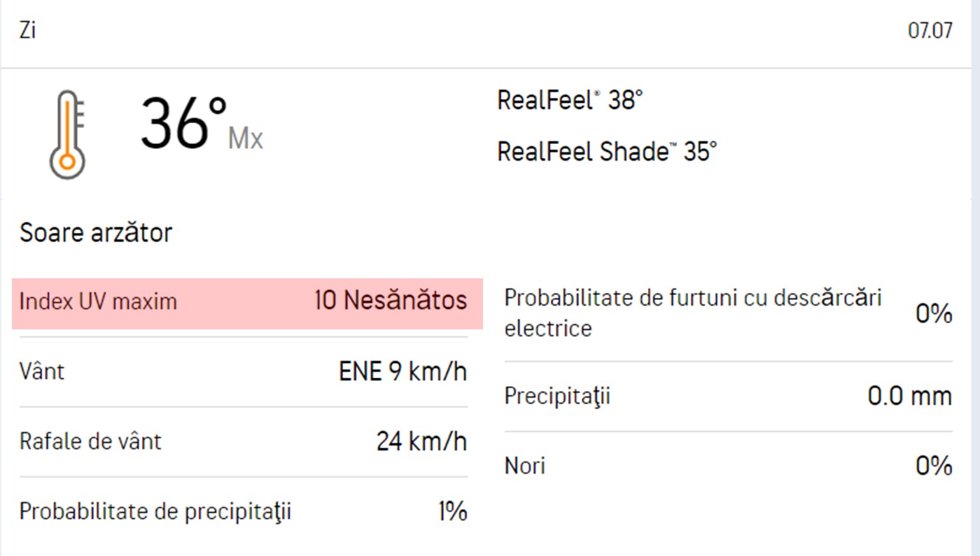Image resolution: width=980 pixels, height=556 pixels.
Task: Click the "ENE 9 km/h" wind value
Action: pos(402,371)
